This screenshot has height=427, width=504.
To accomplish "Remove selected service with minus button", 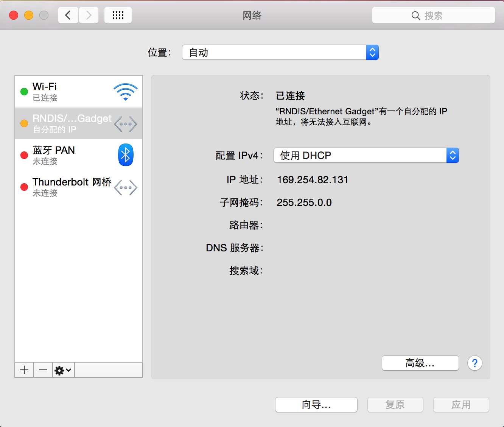I will 43,370.
